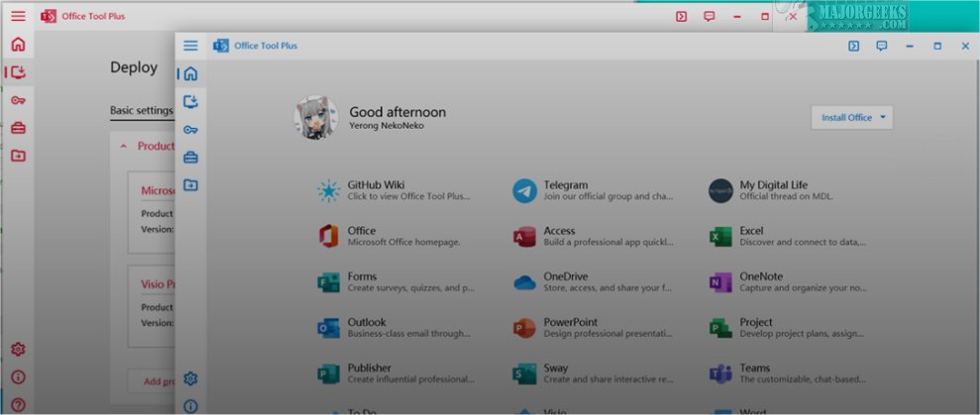Viewport: 980px width, 415px height.
Task: Click 'Build a professional app' Access description
Action: tap(608, 242)
